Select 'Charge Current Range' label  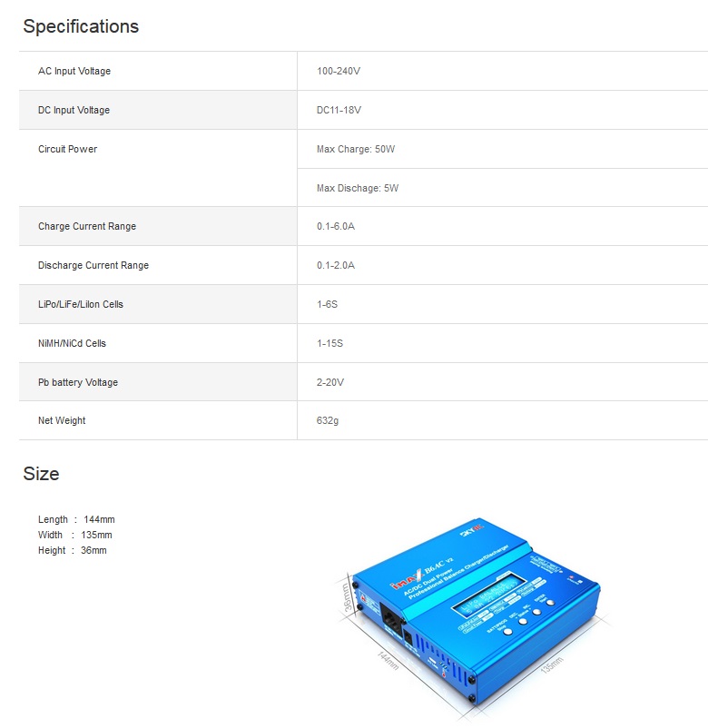coord(87,226)
